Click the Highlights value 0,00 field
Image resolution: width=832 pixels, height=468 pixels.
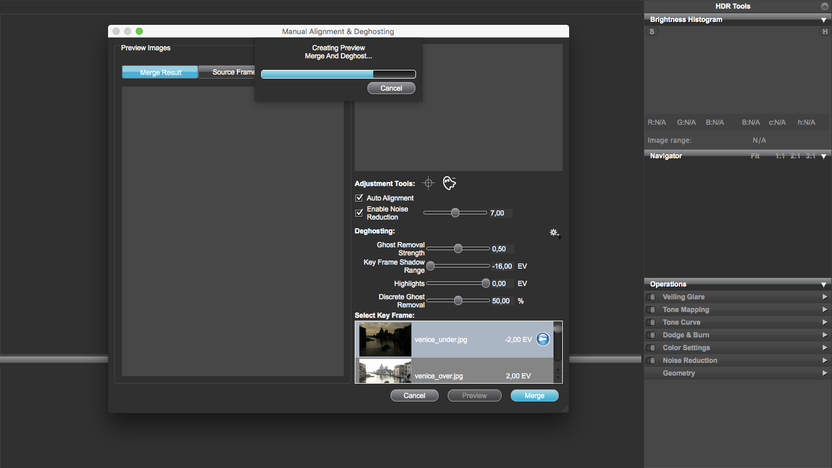(502, 284)
